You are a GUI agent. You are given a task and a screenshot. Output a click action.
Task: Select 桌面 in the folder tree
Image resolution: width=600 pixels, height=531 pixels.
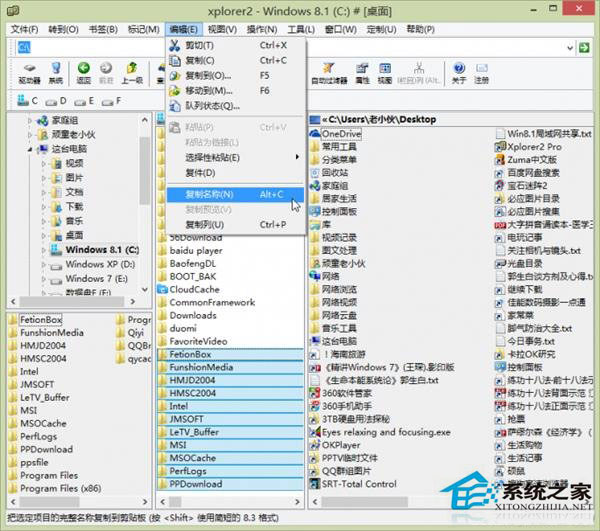point(67,235)
